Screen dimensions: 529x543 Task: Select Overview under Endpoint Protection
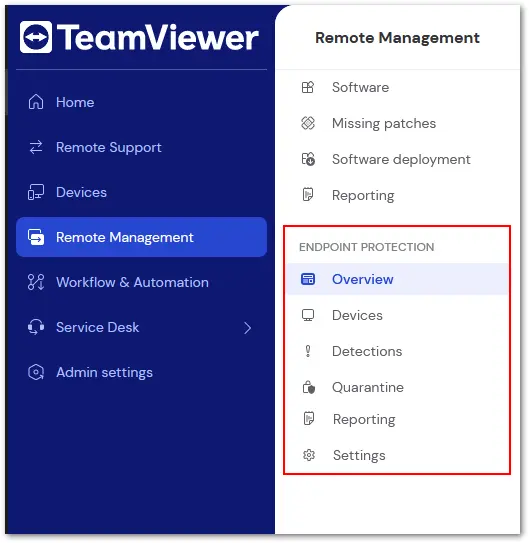[397, 279]
